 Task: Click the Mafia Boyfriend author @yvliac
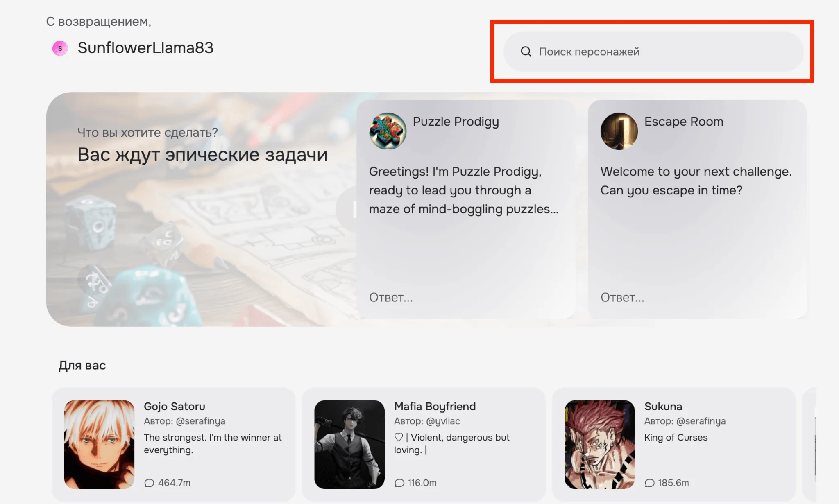click(x=443, y=421)
